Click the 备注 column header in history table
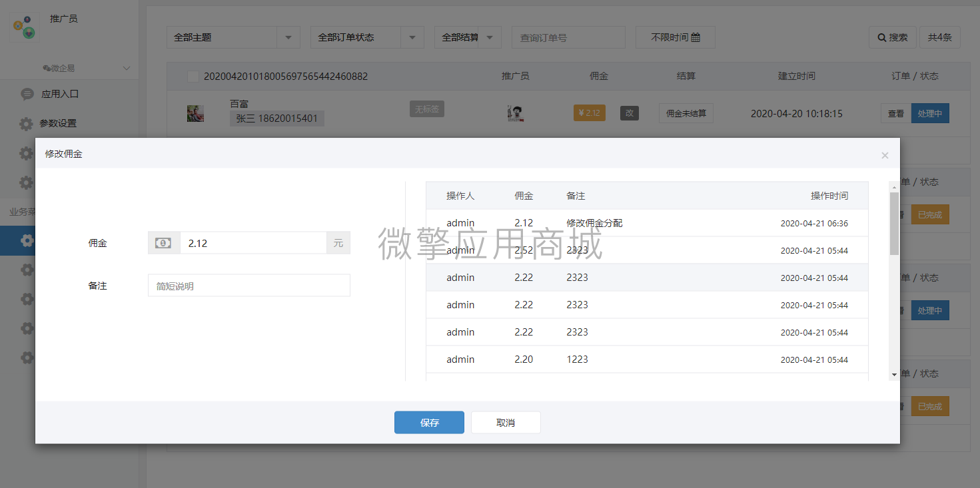Image resolution: width=980 pixels, height=488 pixels. [576, 196]
